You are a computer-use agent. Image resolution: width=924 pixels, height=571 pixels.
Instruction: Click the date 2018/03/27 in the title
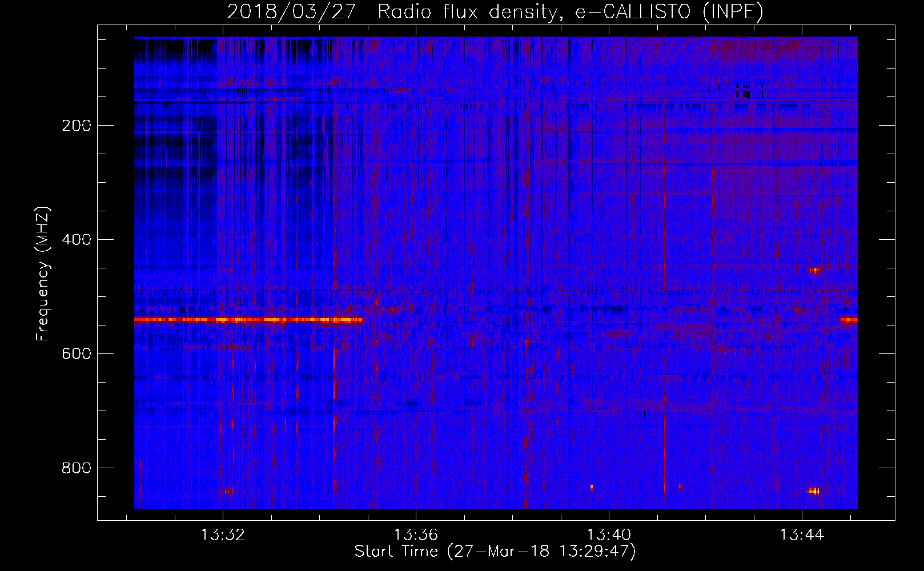(x=291, y=12)
